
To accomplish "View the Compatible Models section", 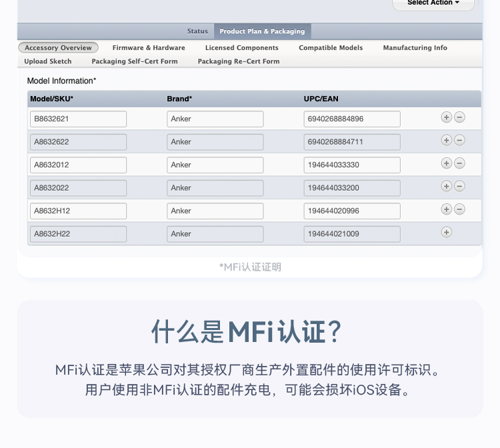I will click(331, 47).
